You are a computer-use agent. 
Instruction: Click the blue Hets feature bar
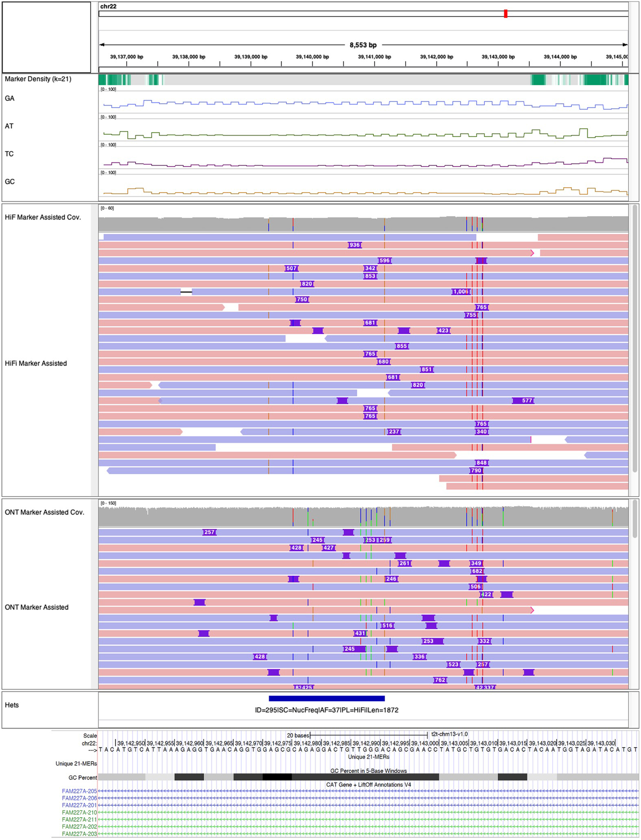pyautogui.click(x=327, y=699)
